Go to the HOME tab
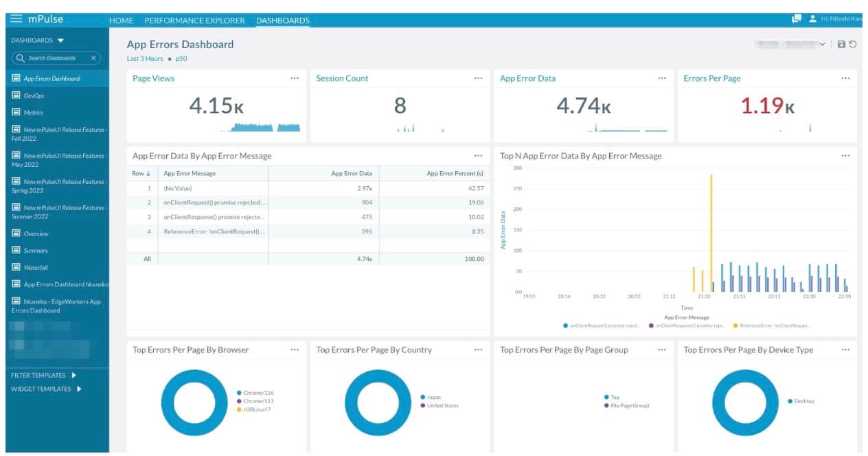 121,21
